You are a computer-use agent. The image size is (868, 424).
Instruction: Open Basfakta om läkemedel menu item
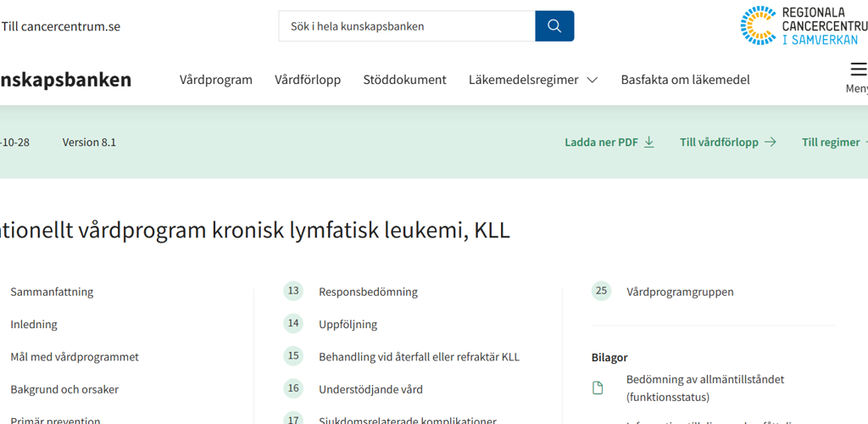(685, 80)
